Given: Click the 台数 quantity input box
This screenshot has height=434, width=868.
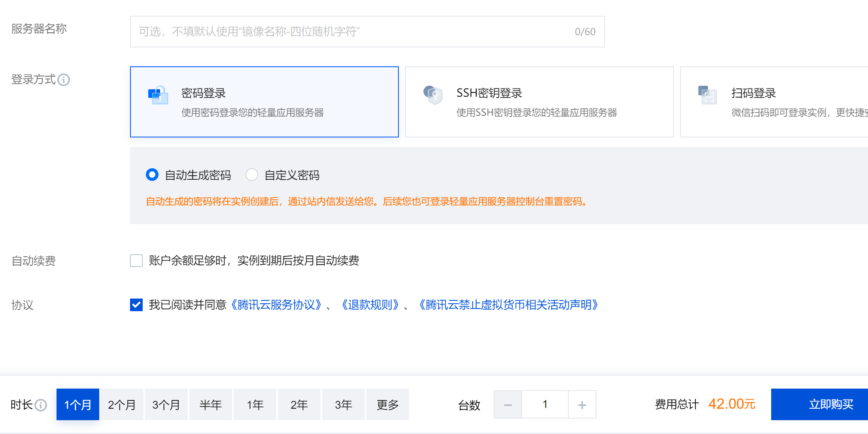Looking at the screenshot, I should 545,405.
